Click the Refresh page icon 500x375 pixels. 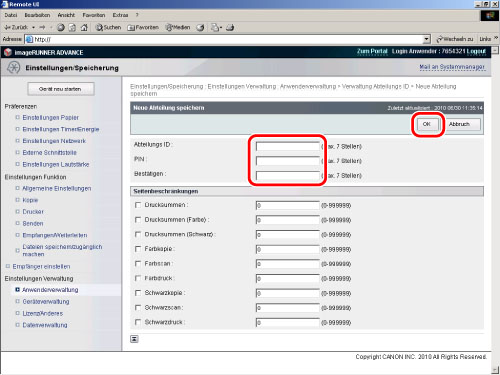[x=72, y=28]
